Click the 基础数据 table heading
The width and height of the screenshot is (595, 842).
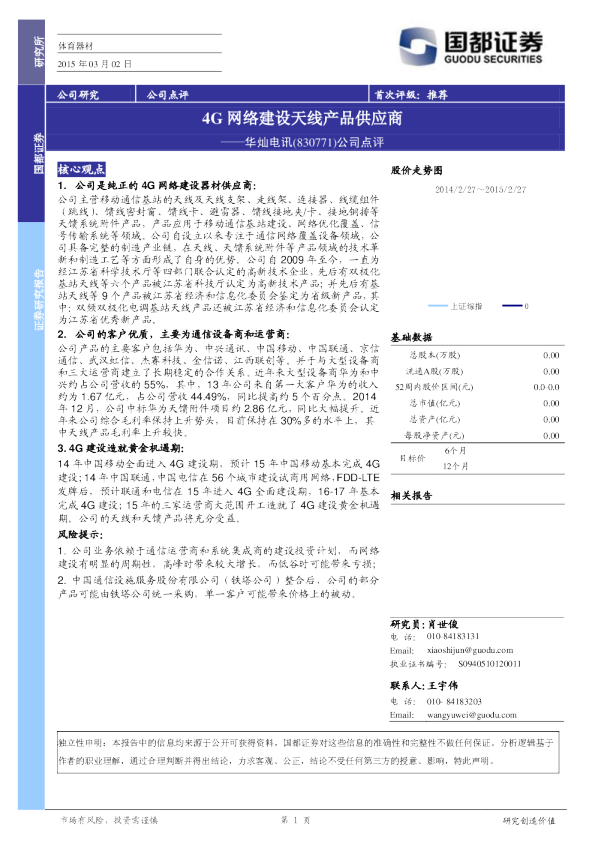411,337
